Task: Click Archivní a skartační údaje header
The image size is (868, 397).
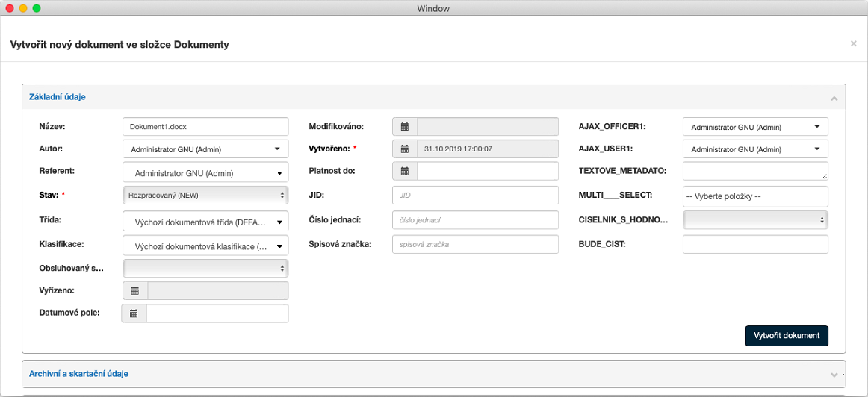Action: click(x=84, y=373)
